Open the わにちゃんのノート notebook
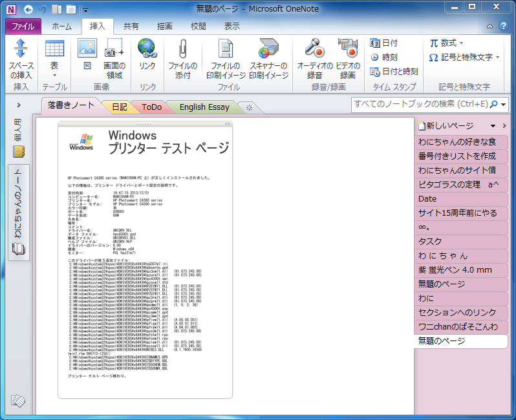 pos(19,213)
